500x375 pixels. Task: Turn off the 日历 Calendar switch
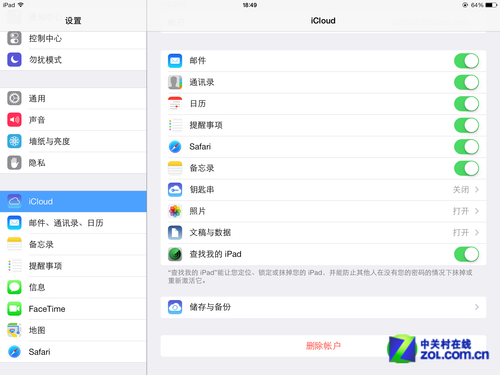click(x=466, y=104)
